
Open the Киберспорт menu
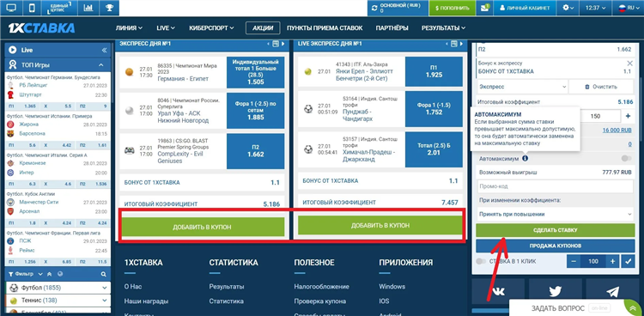[x=211, y=28]
